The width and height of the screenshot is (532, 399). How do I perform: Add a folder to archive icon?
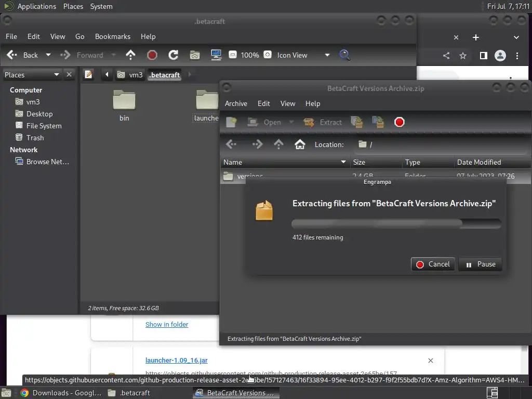[x=378, y=122]
